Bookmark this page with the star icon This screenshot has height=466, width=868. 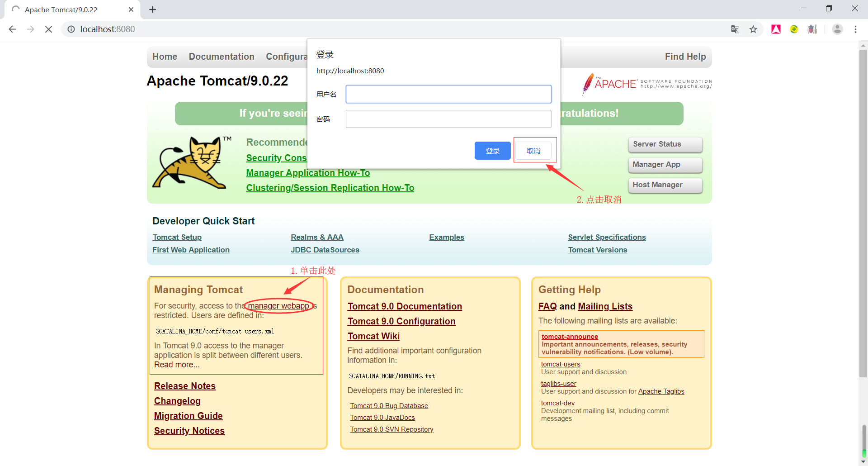click(753, 29)
